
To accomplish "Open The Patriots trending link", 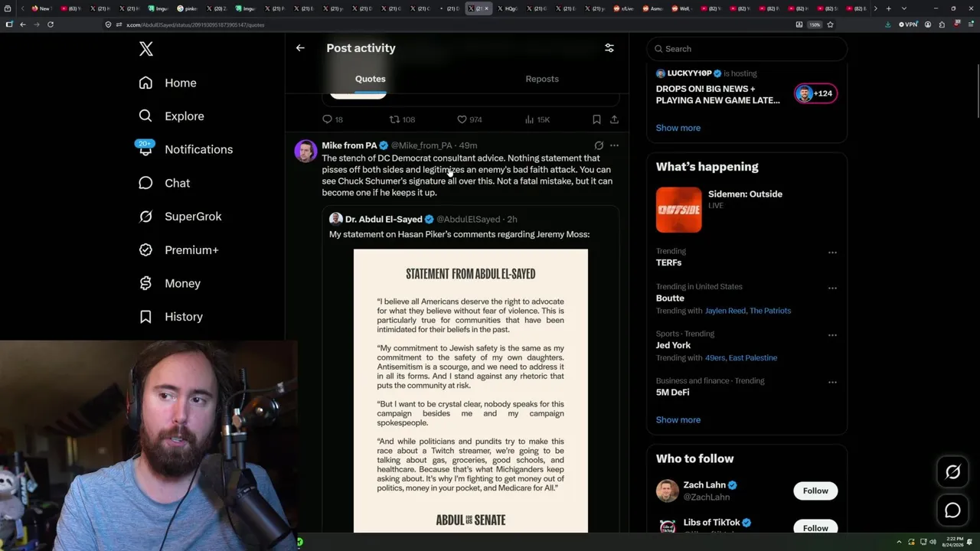I will [770, 311].
